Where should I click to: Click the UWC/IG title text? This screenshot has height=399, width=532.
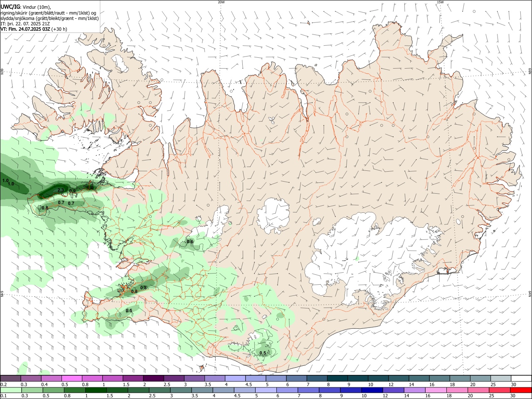[x=10, y=6]
